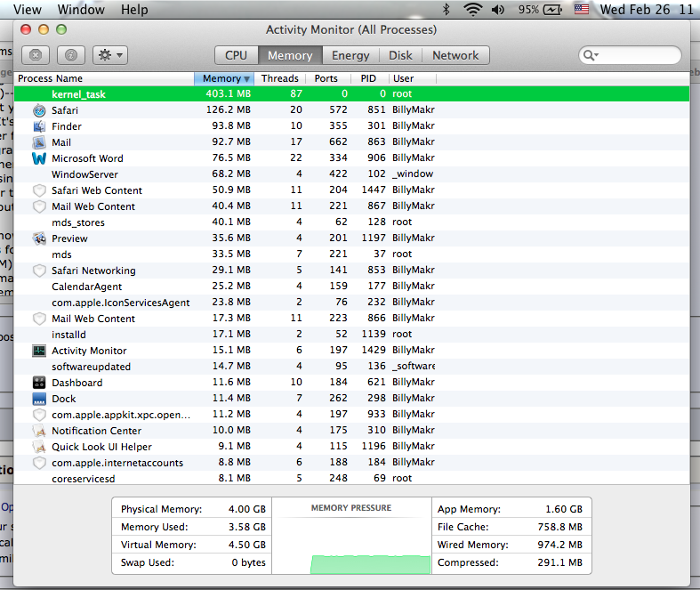Click the com.apple.internetaccounts shield icon
The image size is (700, 590).
click(x=39, y=463)
